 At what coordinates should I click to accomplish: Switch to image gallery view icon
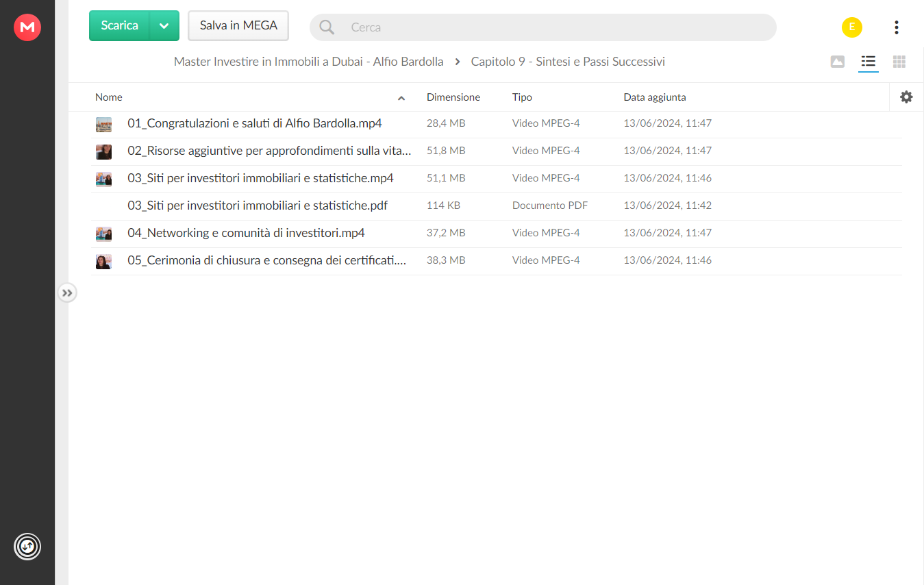coord(837,62)
